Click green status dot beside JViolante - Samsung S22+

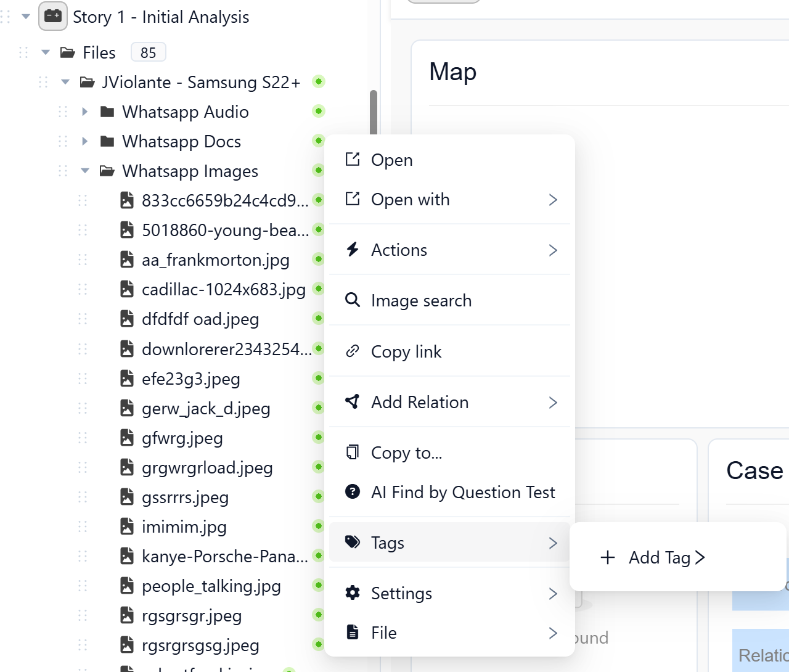click(x=318, y=82)
